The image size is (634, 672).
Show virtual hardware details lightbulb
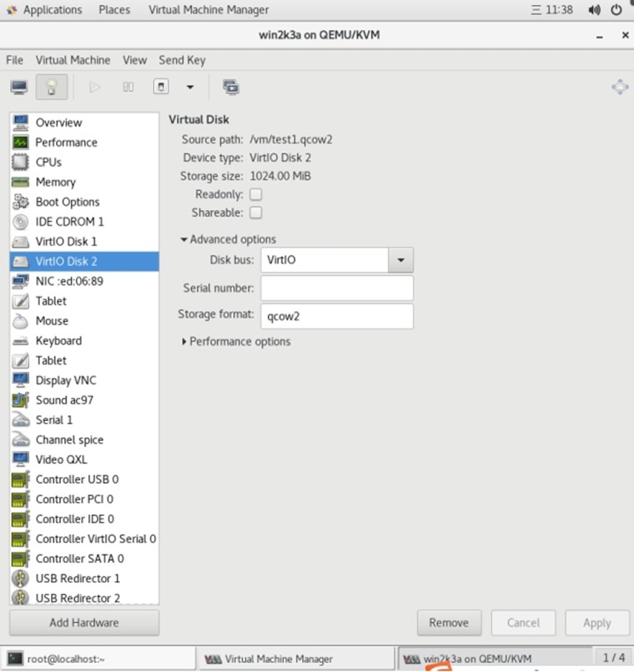click(52, 87)
